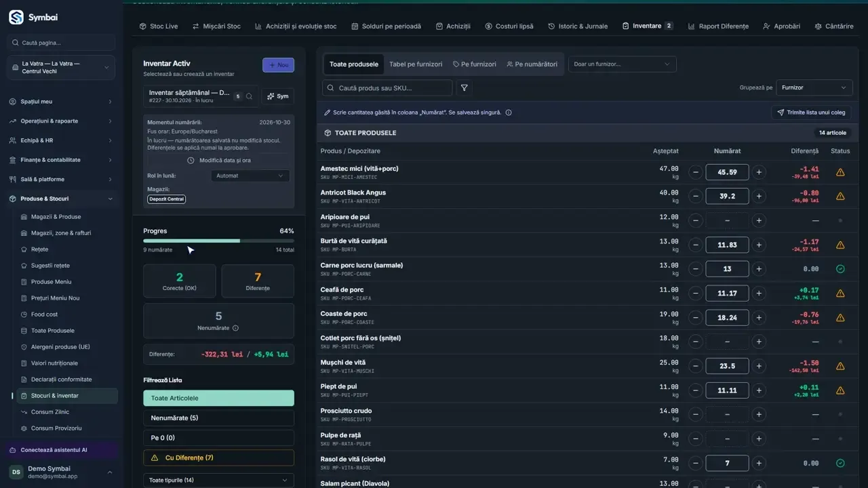Screen dimensions: 868x488
Task: Open the product filter funnel icon
Action: tap(465, 87)
